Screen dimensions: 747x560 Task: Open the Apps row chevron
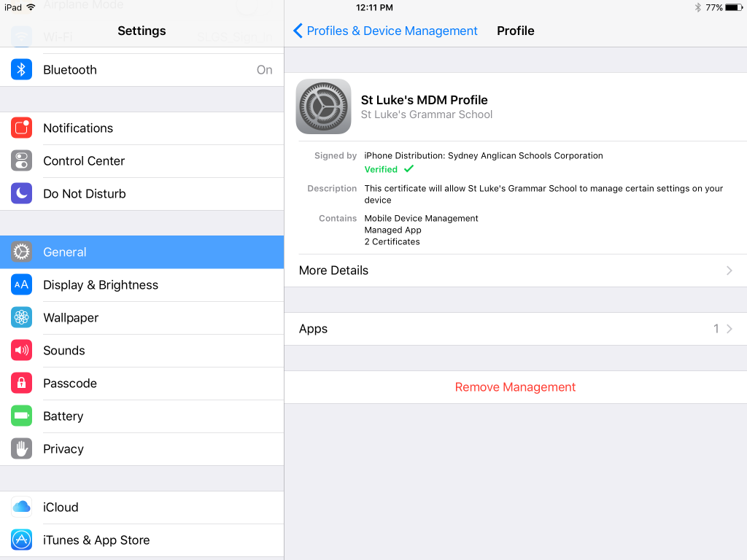point(729,329)
